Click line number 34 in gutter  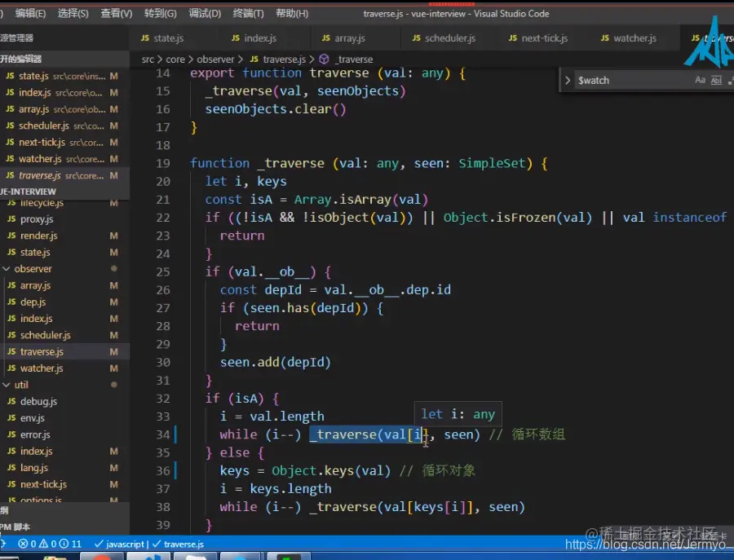click(x=163, y=434)
